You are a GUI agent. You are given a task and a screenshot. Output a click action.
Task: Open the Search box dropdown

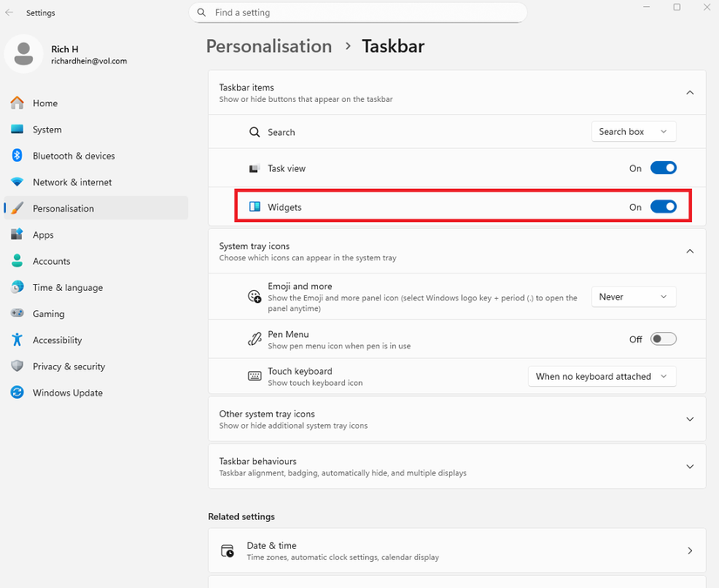click(x=634, y=131)
